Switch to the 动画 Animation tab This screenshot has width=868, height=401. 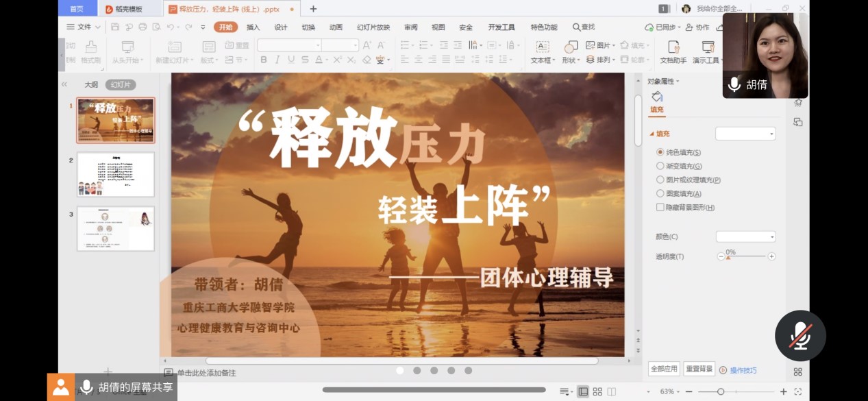(336, 27)
